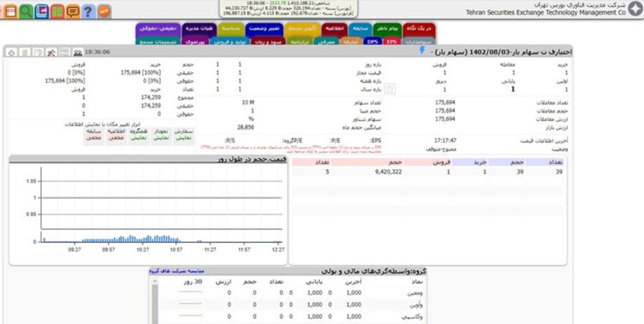Open the blue chart monitor icon
644x324 pixels.
tap(41, 10)
